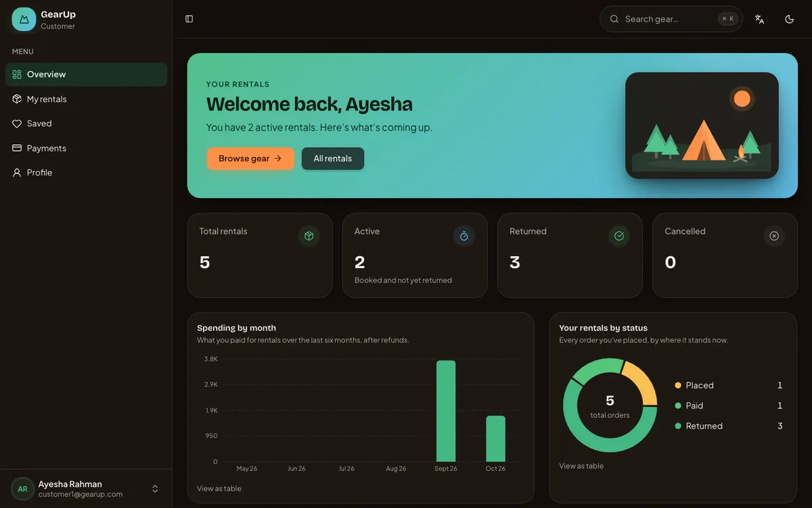Click the Overview grid icon
The height and width of the screenshot is (508, 812).
tap(17, 75)
